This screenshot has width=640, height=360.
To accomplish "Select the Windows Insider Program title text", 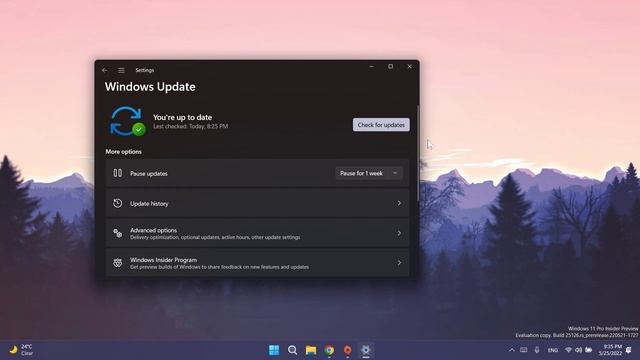I will point(163,260).
